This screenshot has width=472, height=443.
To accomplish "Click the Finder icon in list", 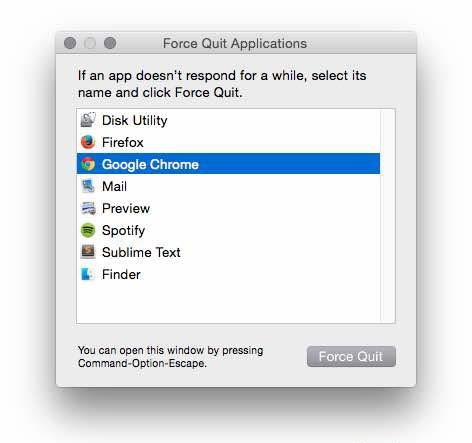I will (88, 274).
